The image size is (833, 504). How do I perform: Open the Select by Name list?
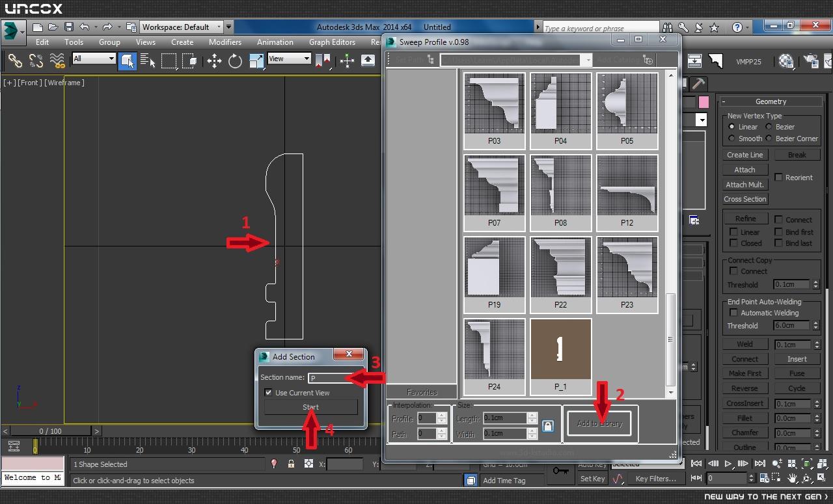148,61
